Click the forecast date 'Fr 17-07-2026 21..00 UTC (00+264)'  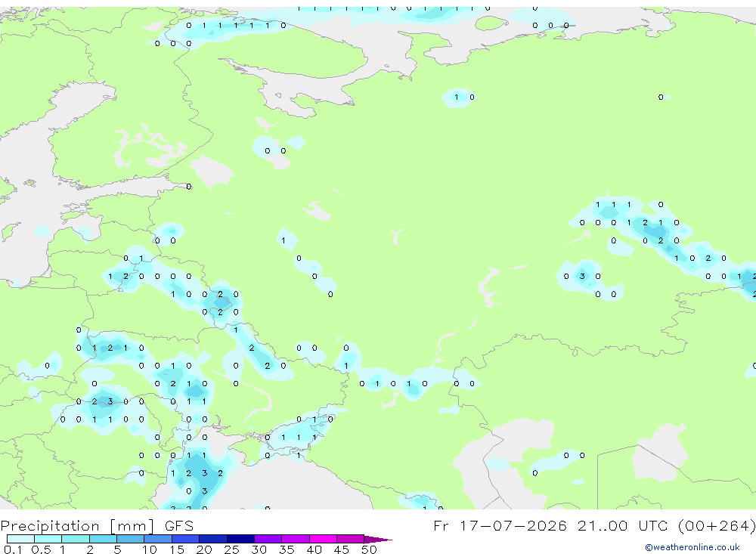pos(594,525)
